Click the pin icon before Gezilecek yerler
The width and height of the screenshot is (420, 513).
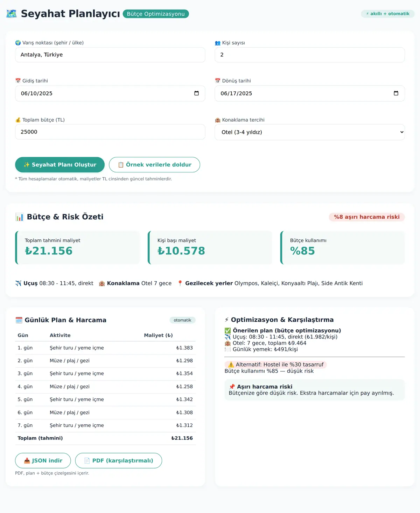click(180, 283)
